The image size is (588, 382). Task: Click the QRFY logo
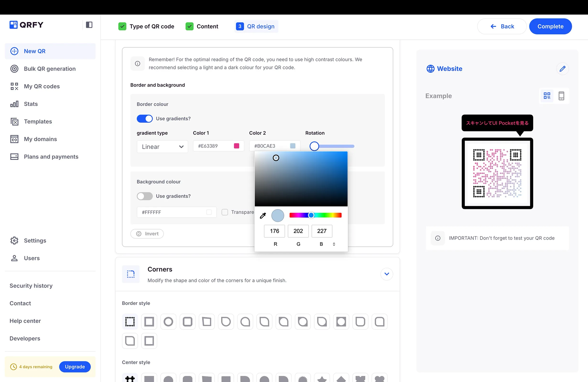tap(27, 25)
